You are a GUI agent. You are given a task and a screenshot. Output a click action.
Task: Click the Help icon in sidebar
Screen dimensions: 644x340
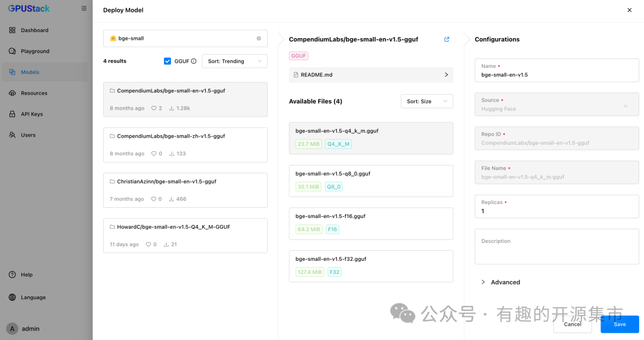tap(13, 275)
